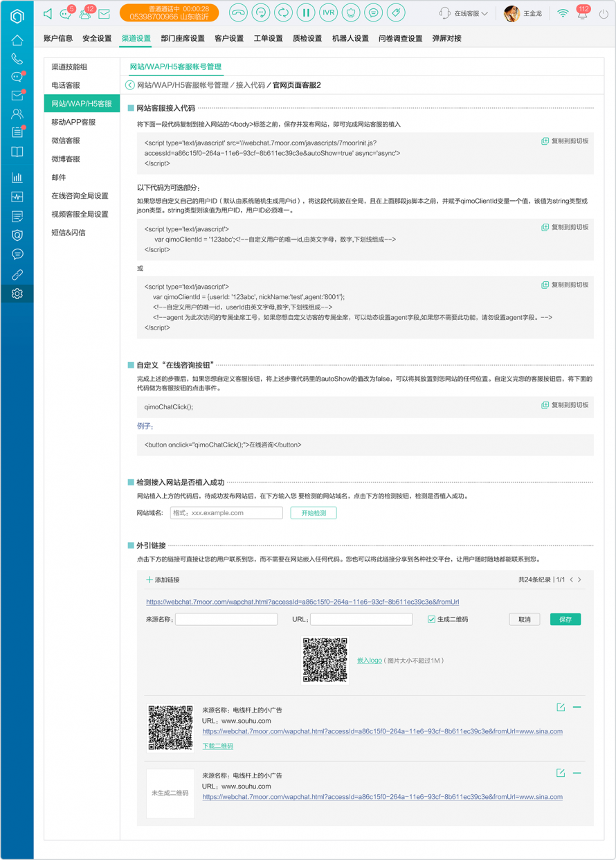Toggle the 生成二维码 checkbox

(x=431, y=620)
